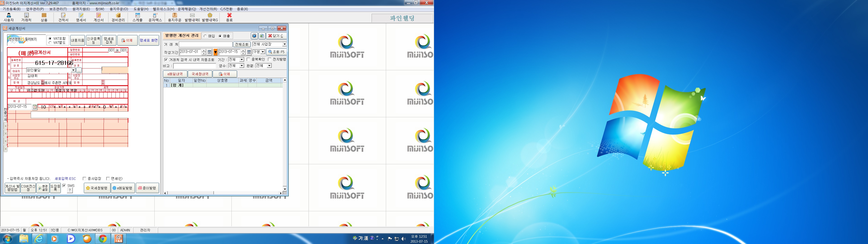
Task: Open the 발행내역E toolbar icon
Action: [192, 18]
